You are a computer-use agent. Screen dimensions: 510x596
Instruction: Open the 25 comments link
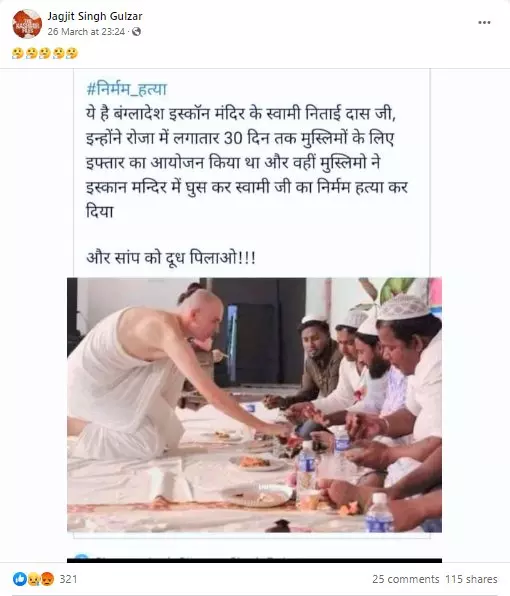(x=405, y=579)
